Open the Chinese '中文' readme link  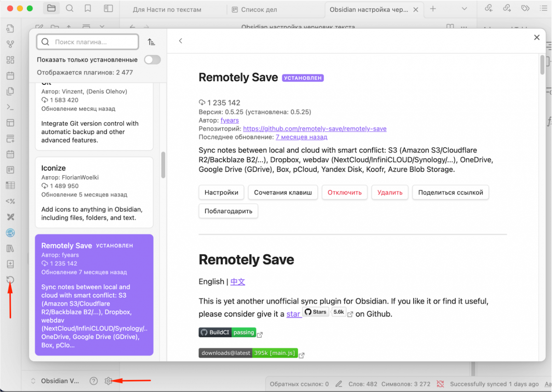(238, 282)
